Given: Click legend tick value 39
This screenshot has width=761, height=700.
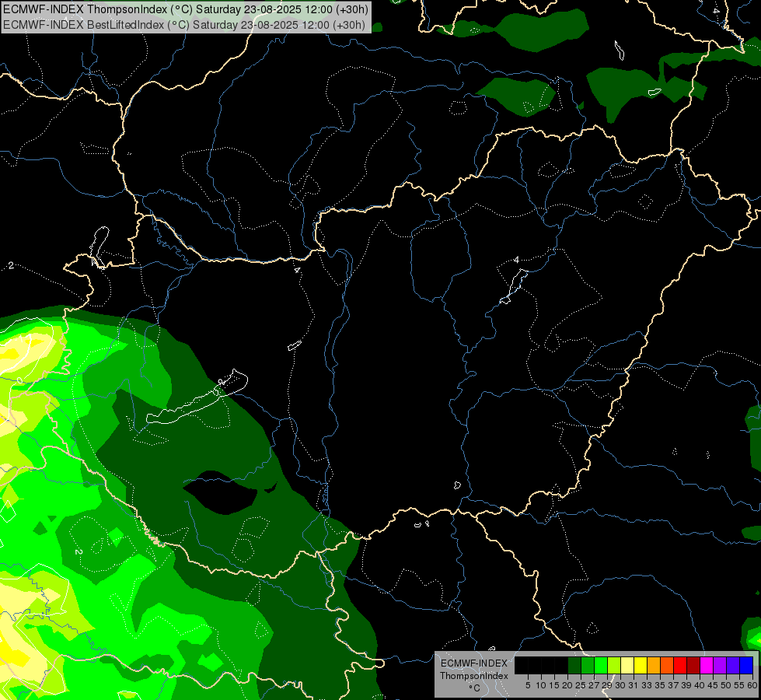Looking at the screenshot, I should 686,685.
